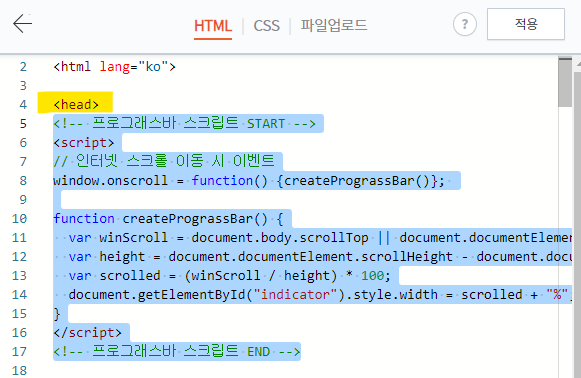Open the 파일업로드 tab
Screen dimensions: 581x378
[333, 26]
